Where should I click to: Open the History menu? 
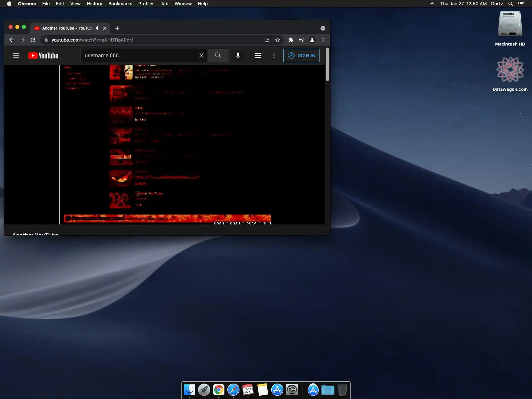(x=94, y=4)
